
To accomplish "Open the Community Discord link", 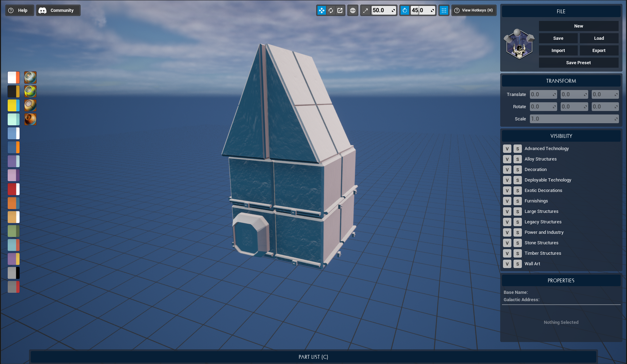I will (58, 10).
